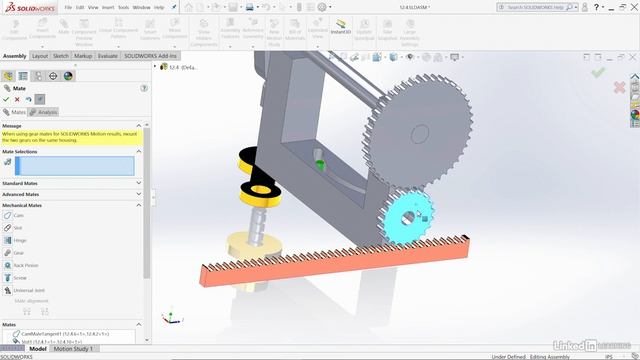
Task: Open the Layout ribbon tab
Action: tap(40, 56)
